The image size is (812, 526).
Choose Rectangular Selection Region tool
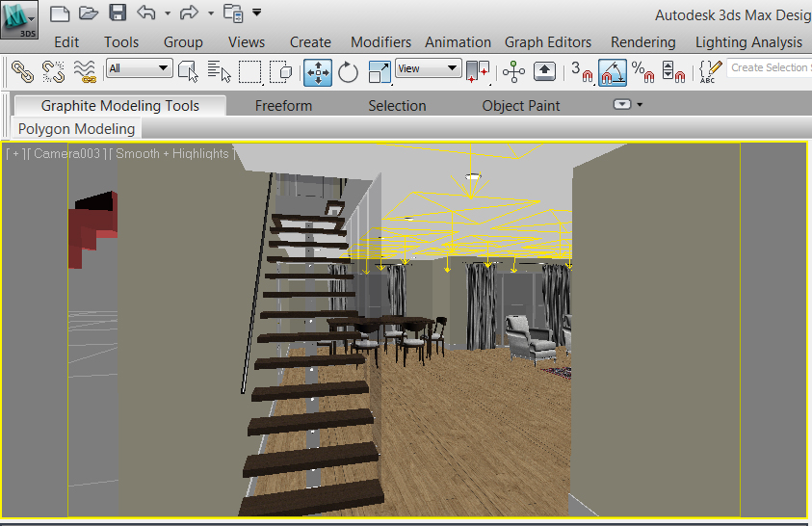tap(250, 72)
